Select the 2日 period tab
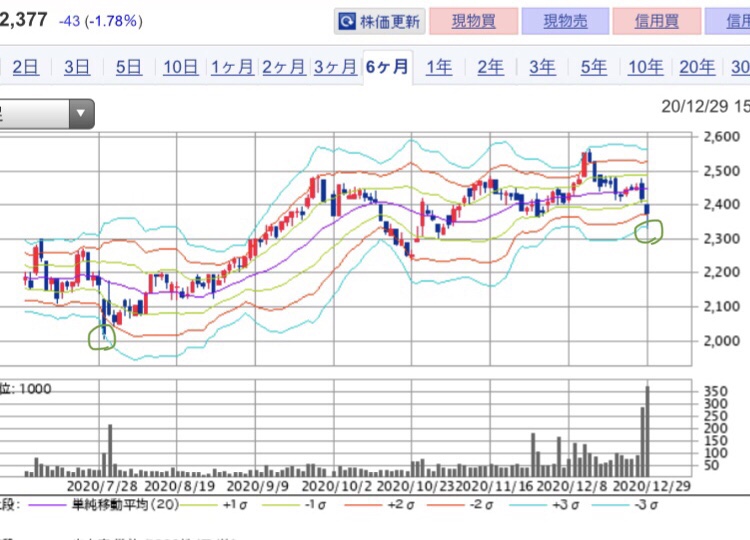Screen dimensions: 750x540 click(25, 67)
